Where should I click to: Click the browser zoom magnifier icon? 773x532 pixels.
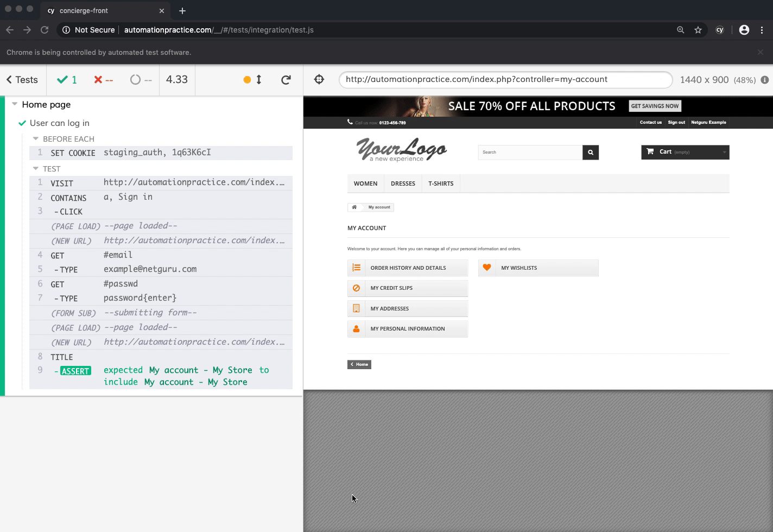point(680,30)
